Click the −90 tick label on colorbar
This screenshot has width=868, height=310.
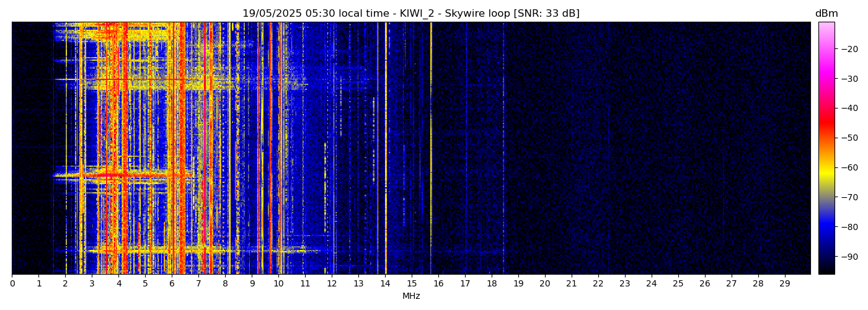coord(848,256)
